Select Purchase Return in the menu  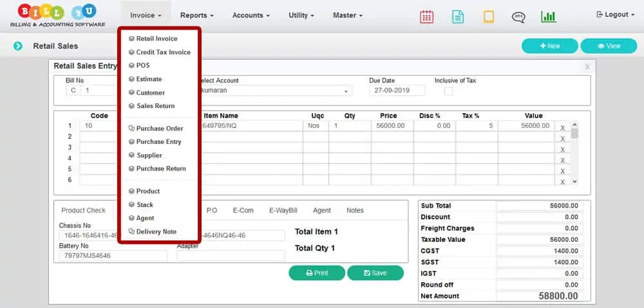tap(157, 168)
